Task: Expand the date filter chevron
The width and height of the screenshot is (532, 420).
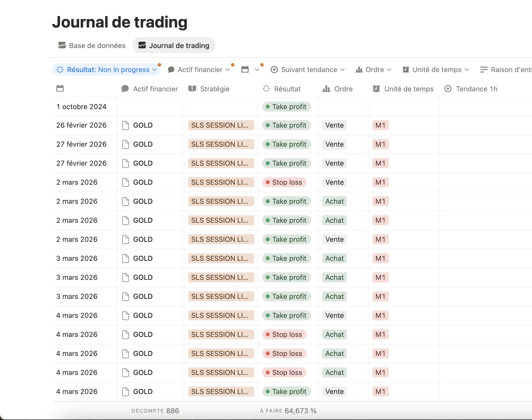Action: [x=257, y=70]
